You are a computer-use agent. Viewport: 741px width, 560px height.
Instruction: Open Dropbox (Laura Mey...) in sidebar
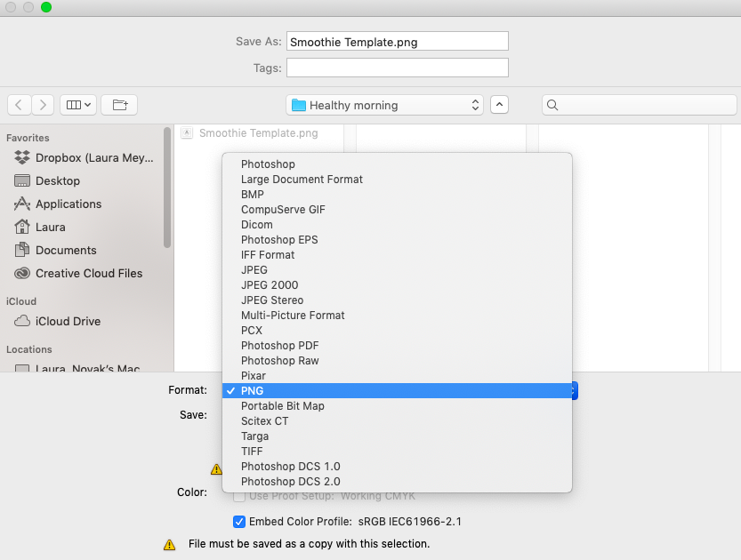(x=85, y=157)
